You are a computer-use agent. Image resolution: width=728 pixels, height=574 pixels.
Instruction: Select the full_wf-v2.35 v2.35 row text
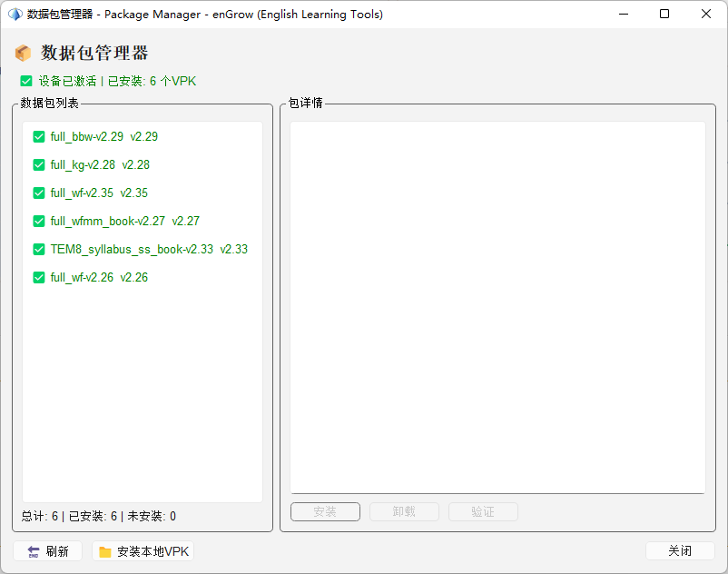coord(99,193)
